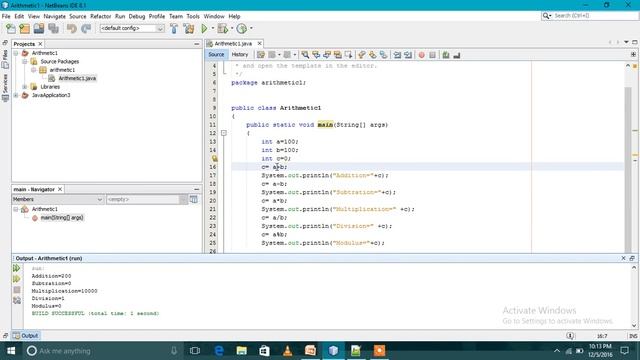Screen dimensions: 640x360
Task: Click the Uncomment editor toolbar icon
Action: 457,55
